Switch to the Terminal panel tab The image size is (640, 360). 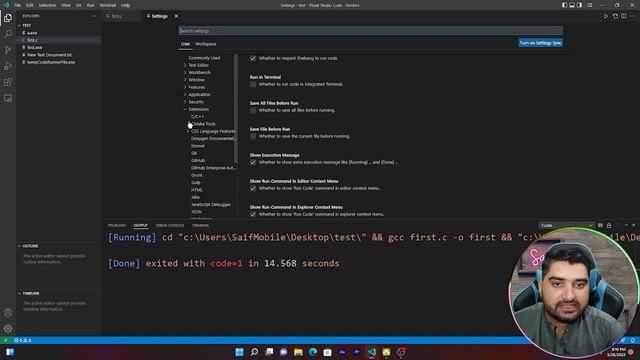(200, 225)
